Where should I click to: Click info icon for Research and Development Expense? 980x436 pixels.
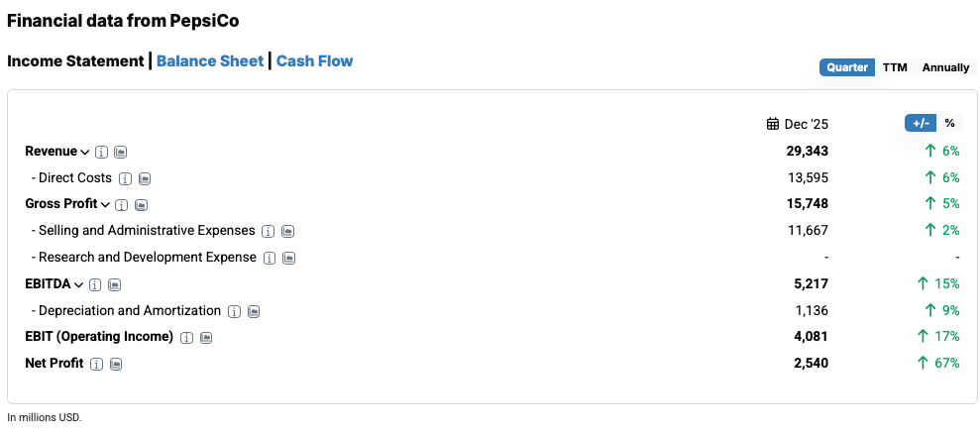pyautogui.click(x=270, y=258)
